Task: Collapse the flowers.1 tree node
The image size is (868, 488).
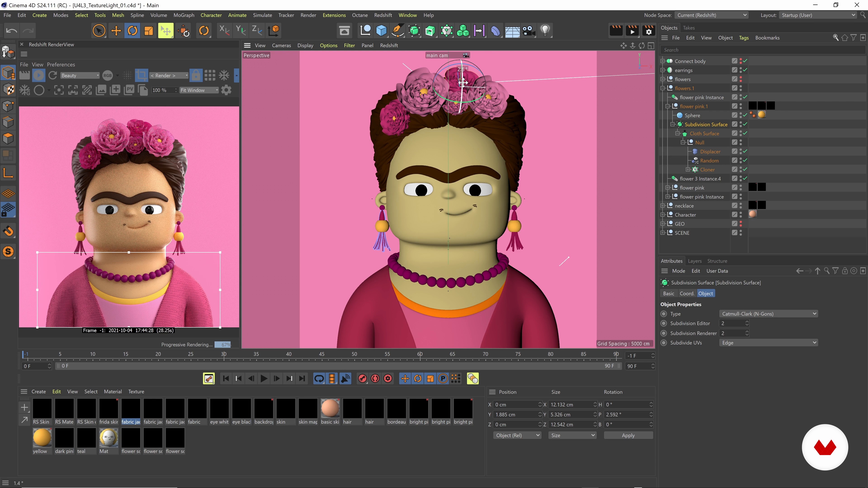Action: (x=663, y=88)
